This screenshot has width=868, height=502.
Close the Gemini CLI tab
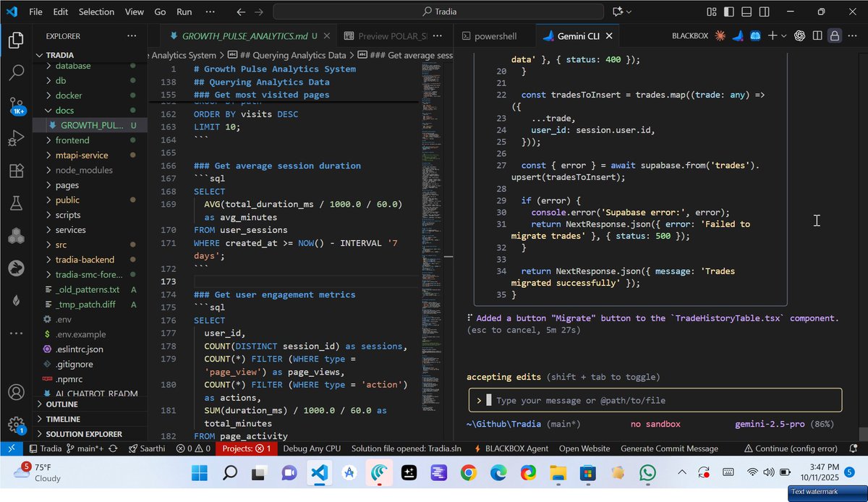[x=609, y=35]
